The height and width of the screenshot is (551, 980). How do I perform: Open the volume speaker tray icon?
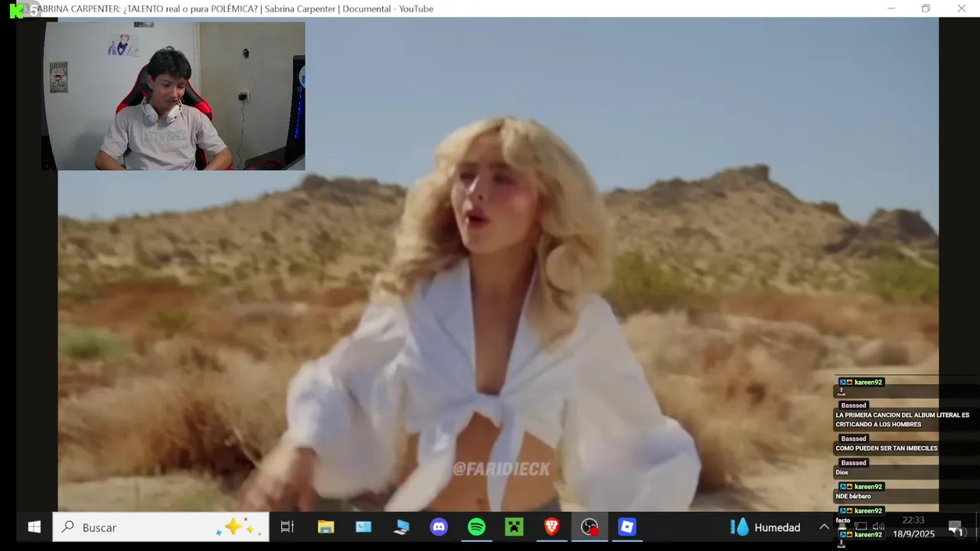pos(878,526)
